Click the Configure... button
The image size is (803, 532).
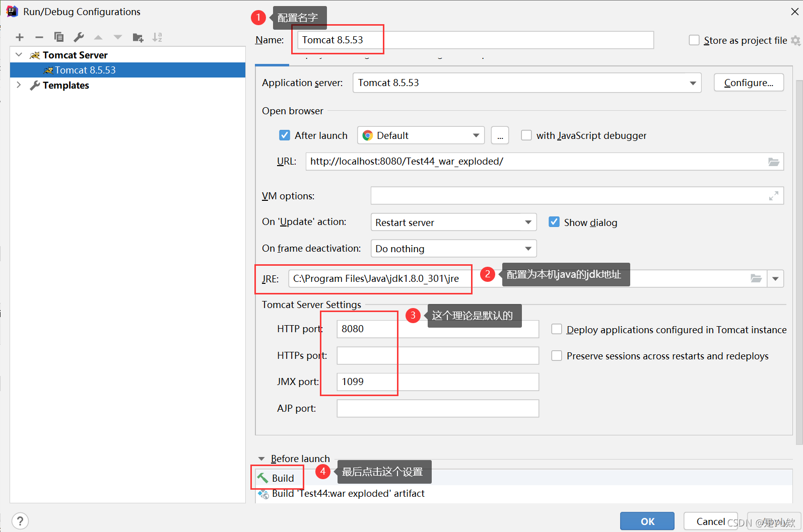(749, 83)
